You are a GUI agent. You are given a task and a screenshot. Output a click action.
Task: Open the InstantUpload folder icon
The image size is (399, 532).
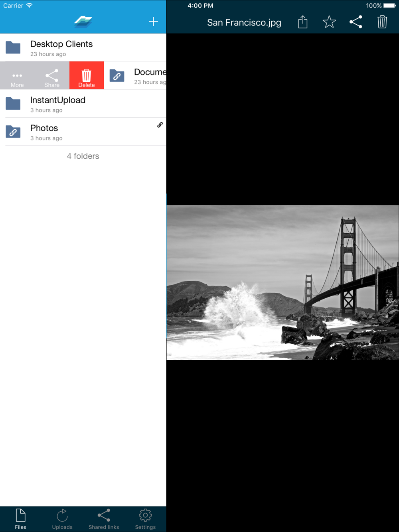pyautogui.click(x=13, y=103)
